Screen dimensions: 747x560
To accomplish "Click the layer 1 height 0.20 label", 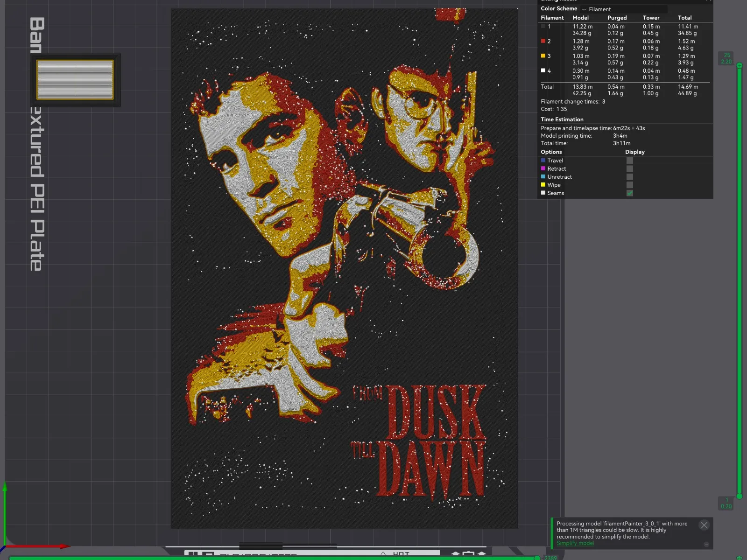I will 726,503.
